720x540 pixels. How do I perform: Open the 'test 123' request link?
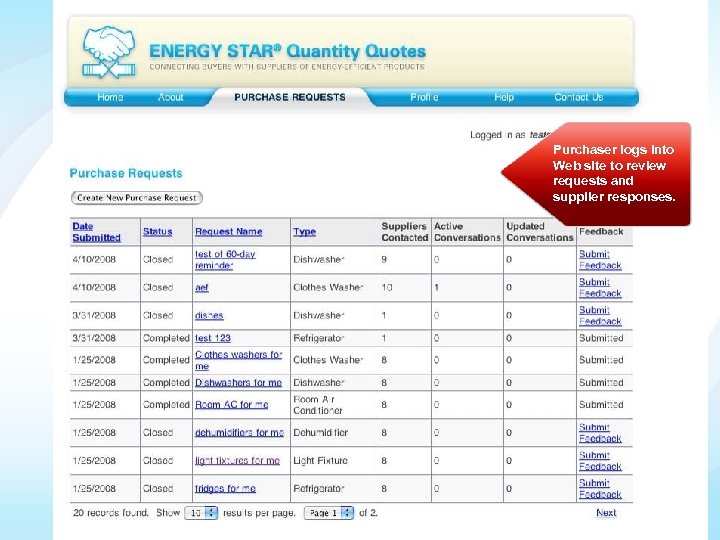tap(213, 338)
